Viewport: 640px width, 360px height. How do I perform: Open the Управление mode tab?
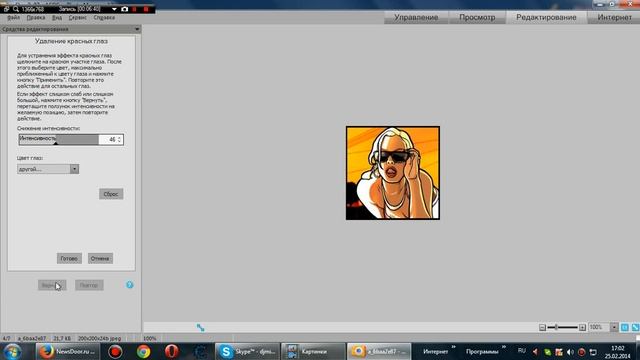coord(416,18)
